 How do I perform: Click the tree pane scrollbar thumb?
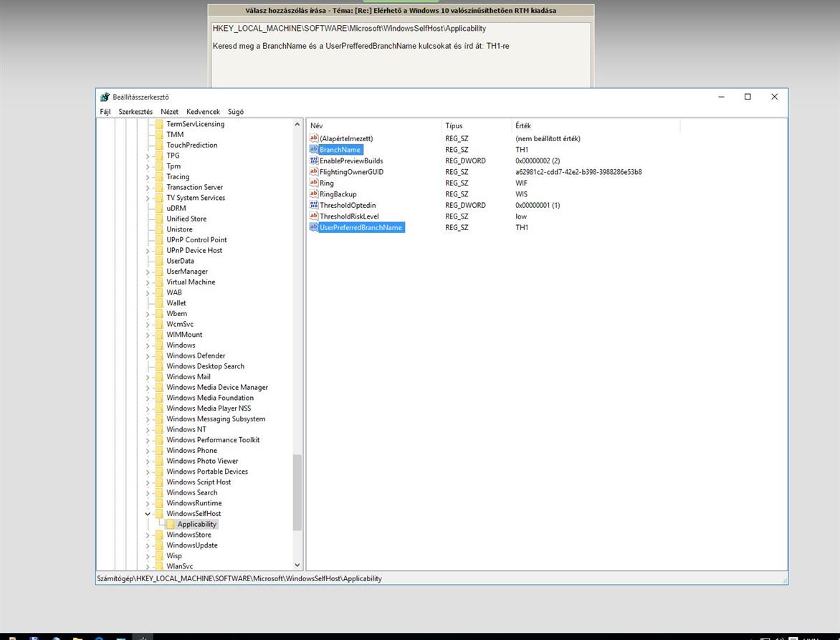(x=297, y=492)
